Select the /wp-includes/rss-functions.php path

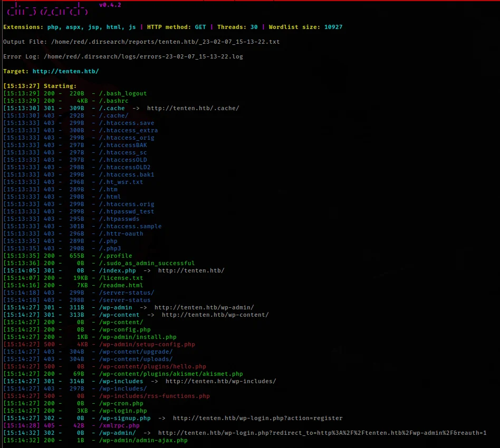click(155, 396)
